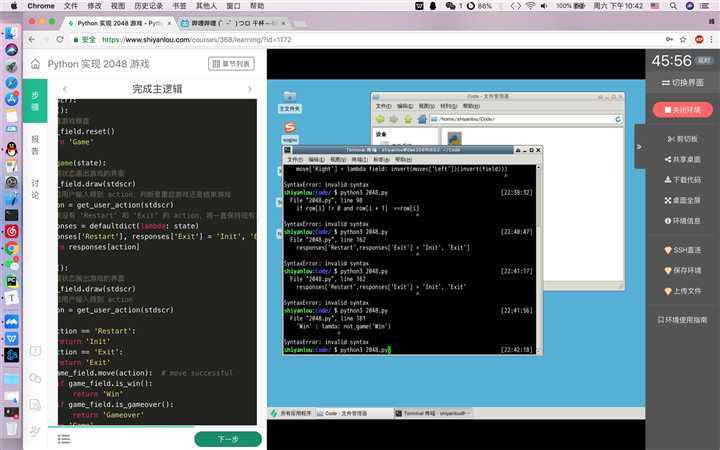
Task: Click the home icon beside the course title
Action: (x=35, y=64)
